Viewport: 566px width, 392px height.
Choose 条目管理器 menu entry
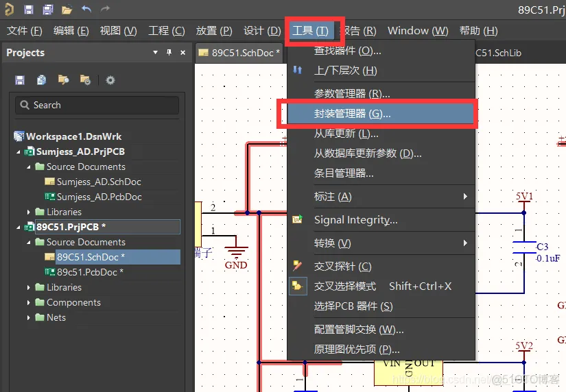point(381,173)
